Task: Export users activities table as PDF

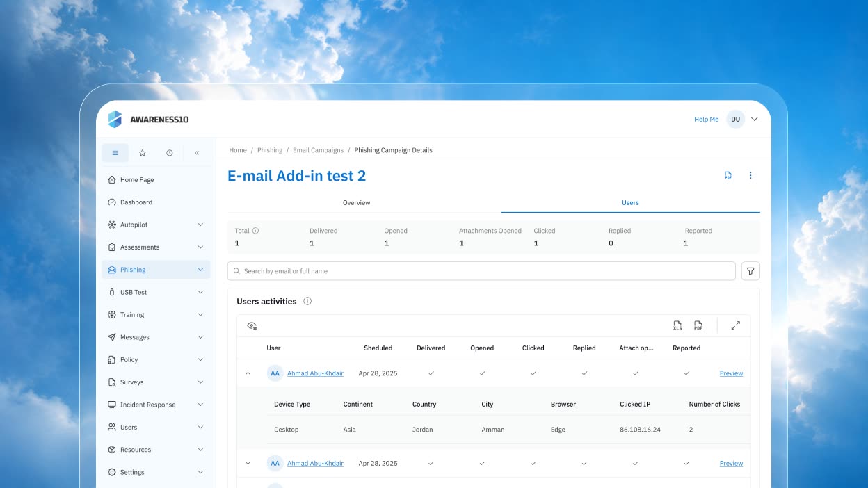Action: point(698,325)
